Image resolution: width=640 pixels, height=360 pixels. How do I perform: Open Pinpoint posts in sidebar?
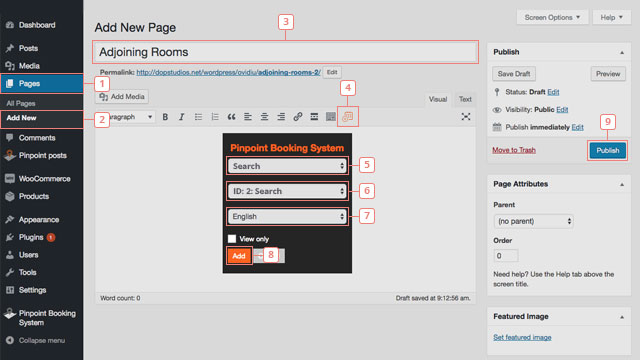pos(42,156)
